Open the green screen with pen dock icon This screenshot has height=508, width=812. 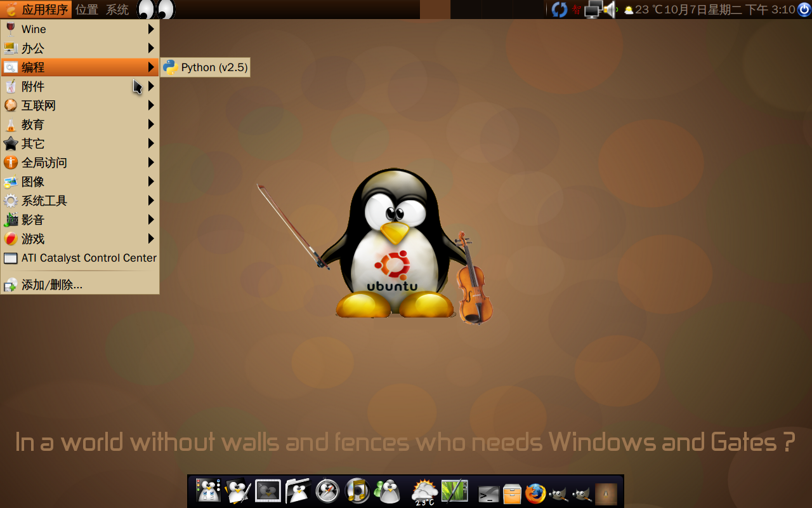454,491
